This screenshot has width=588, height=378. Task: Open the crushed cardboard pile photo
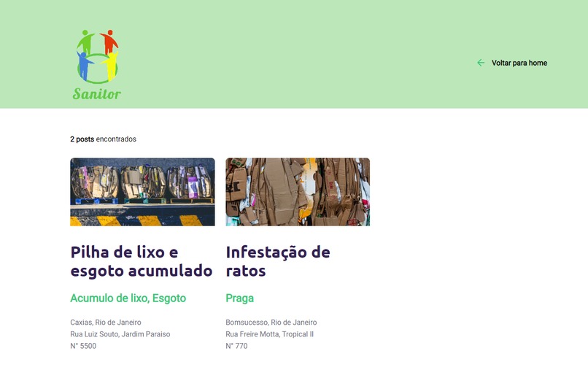298,192
